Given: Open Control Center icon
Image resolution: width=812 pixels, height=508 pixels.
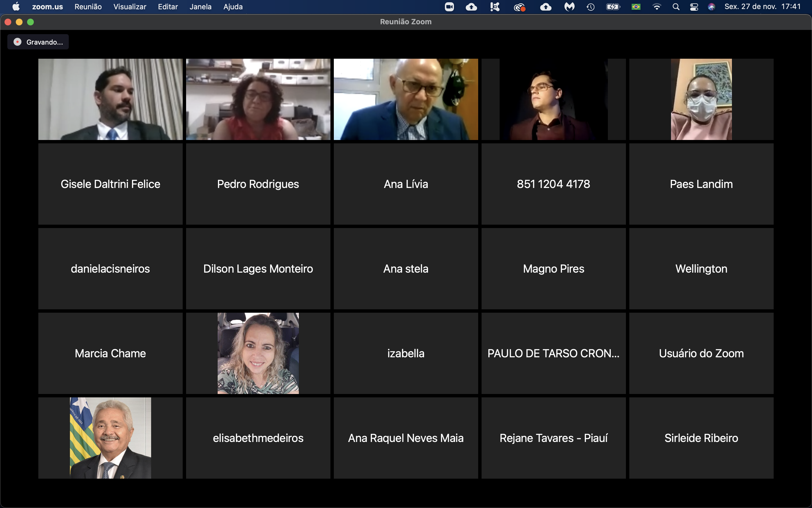Looking at the screenshot, I should click(694, 7).
